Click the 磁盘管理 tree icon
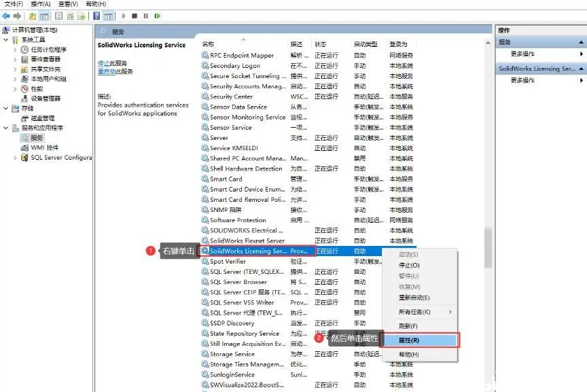The image size is (587, 392). [x=24, y=118]
